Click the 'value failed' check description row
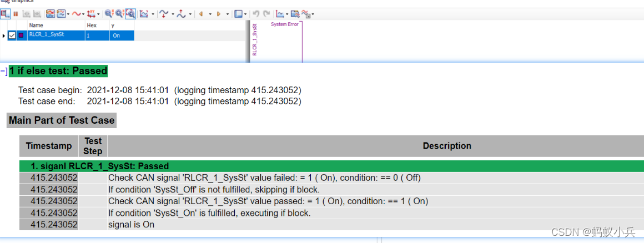 (x=332, y=178)
